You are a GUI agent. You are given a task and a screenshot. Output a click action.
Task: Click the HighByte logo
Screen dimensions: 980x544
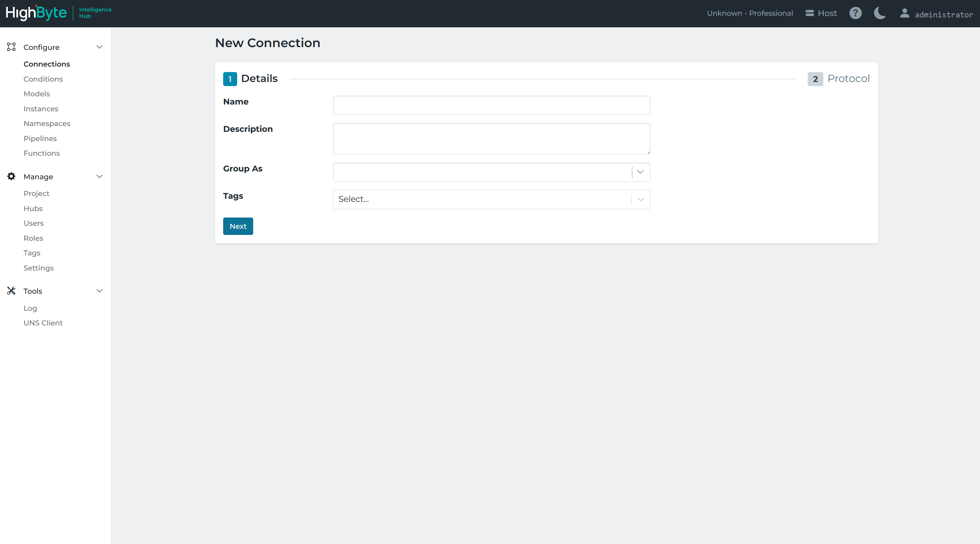point(36,13)
